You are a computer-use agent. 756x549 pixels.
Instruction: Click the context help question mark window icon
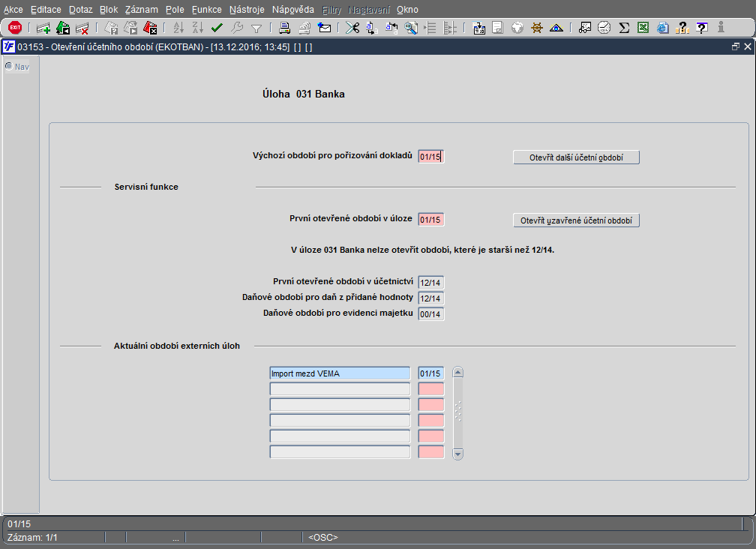click(x=702, y=28)
